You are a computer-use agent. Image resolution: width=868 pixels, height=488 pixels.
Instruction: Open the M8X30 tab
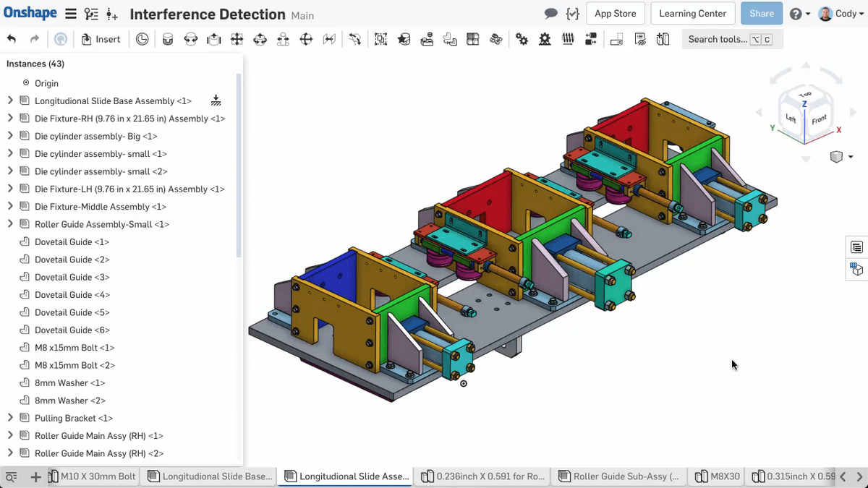point(718,476)
